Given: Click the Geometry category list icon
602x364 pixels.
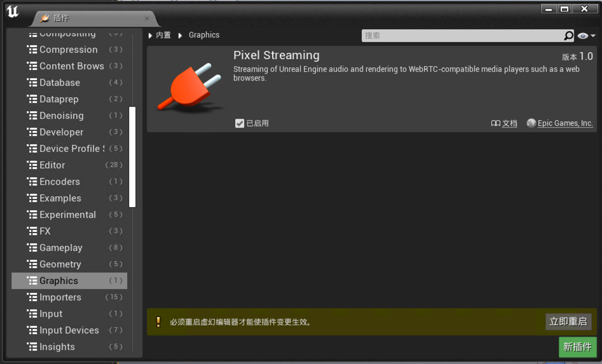Looking at the screenshot, I should click(x=32, y=264).
